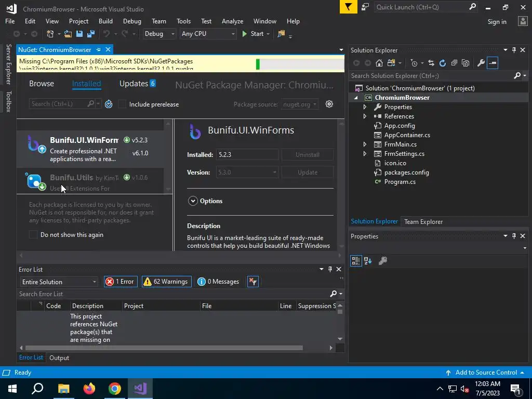The image size is (532, 399).
Task: Pin the Error List panel
Action: pyautogui.click(x=330, y=269)
